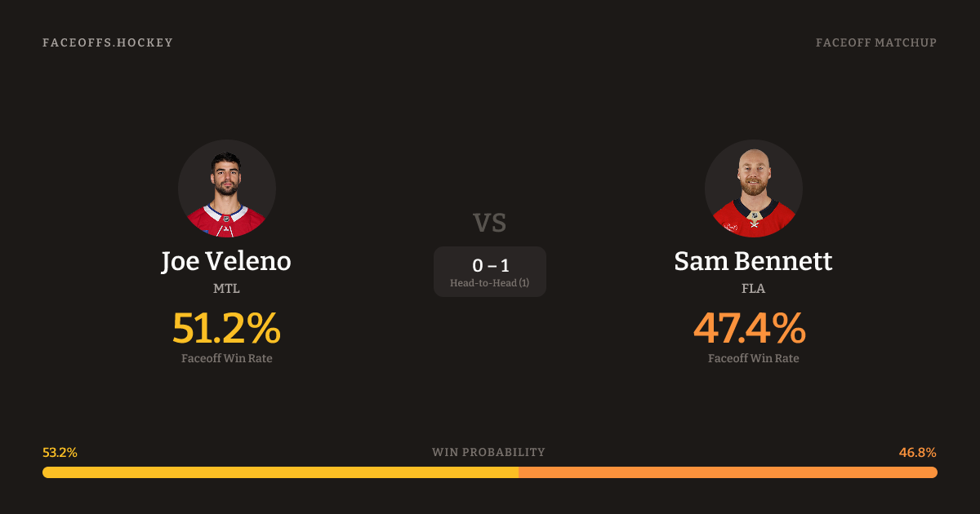Click the 0 – 1 head-to-head score
980x514 pixels.
(x=490, y=265)
